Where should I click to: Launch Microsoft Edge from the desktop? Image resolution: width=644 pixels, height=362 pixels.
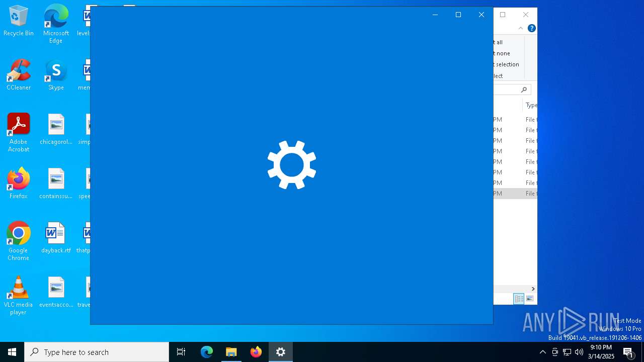tap(56, 24)
